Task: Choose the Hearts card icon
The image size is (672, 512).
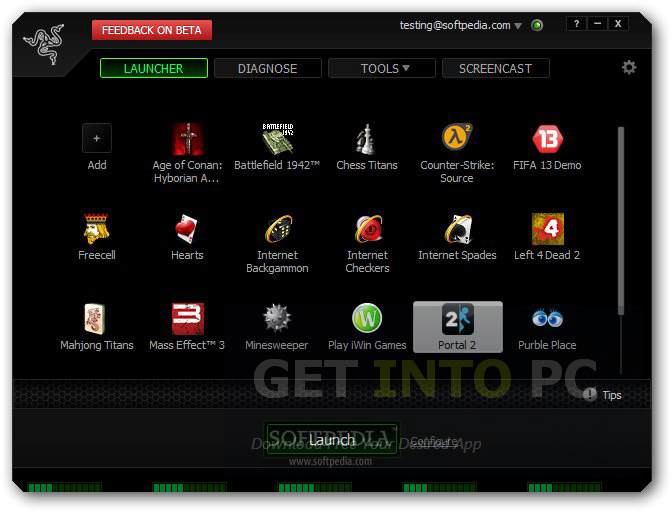Action: (x=186, y=228)
